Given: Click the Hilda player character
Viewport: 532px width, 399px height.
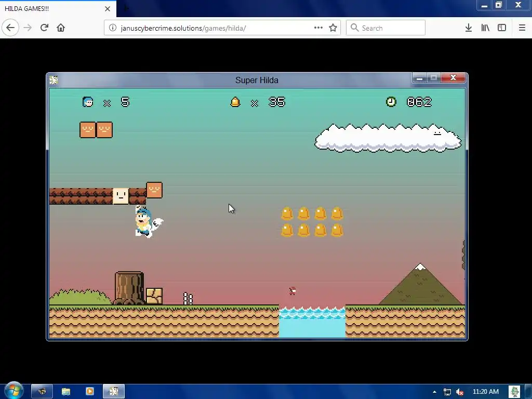Looking at the screenshot, I should pyautogui.click(x=148, y=221).
